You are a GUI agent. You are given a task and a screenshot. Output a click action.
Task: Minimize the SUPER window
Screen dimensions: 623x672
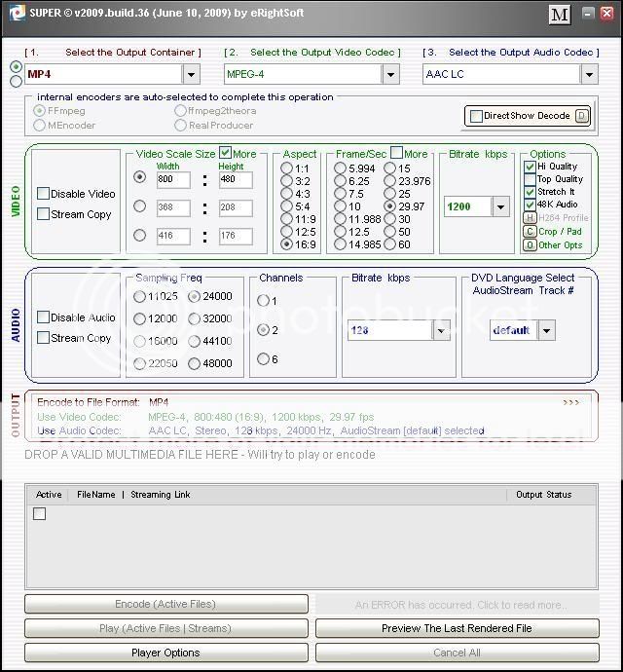(x=588, y=14)
